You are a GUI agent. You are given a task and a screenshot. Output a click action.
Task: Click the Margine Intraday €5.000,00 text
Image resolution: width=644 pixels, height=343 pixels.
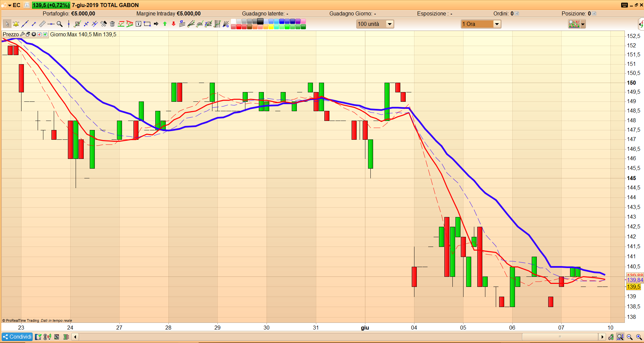pos(168,13)
